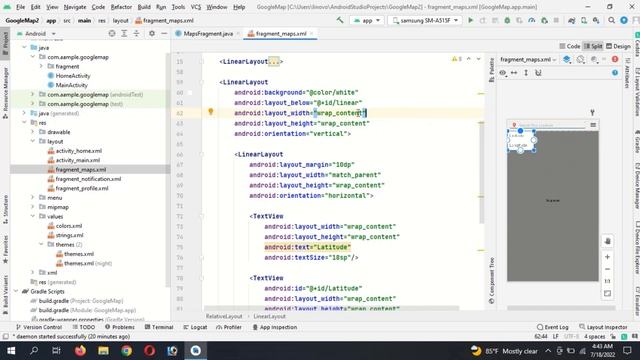This screenshot has height=360, width=640.
Task: Close the fragment_maps.xml tab
Action: tap(311, 33)
